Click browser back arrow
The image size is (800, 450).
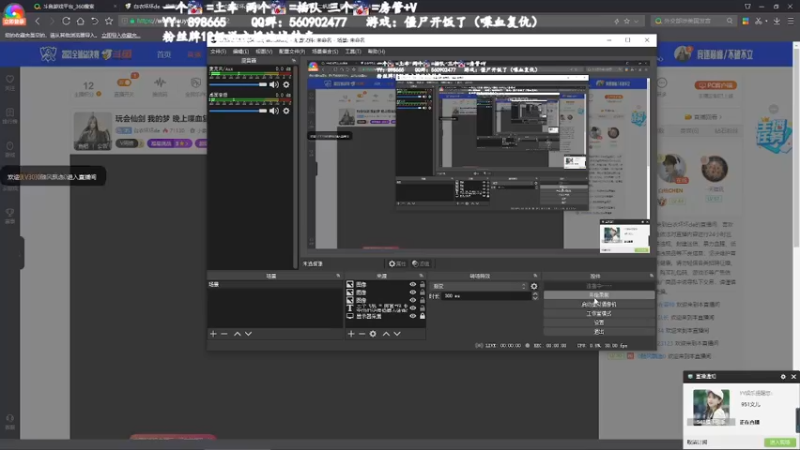point(37,21)
